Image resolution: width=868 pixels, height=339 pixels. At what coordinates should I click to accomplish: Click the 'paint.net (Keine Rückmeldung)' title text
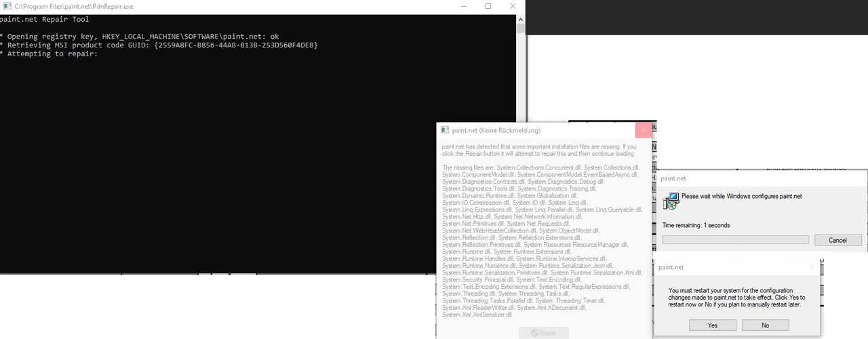496,130
